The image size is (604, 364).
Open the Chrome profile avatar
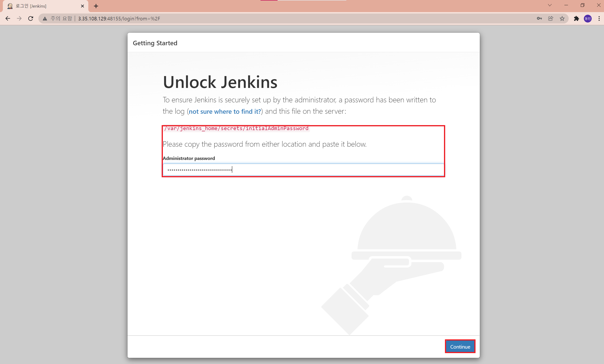[x=588, y=19]
